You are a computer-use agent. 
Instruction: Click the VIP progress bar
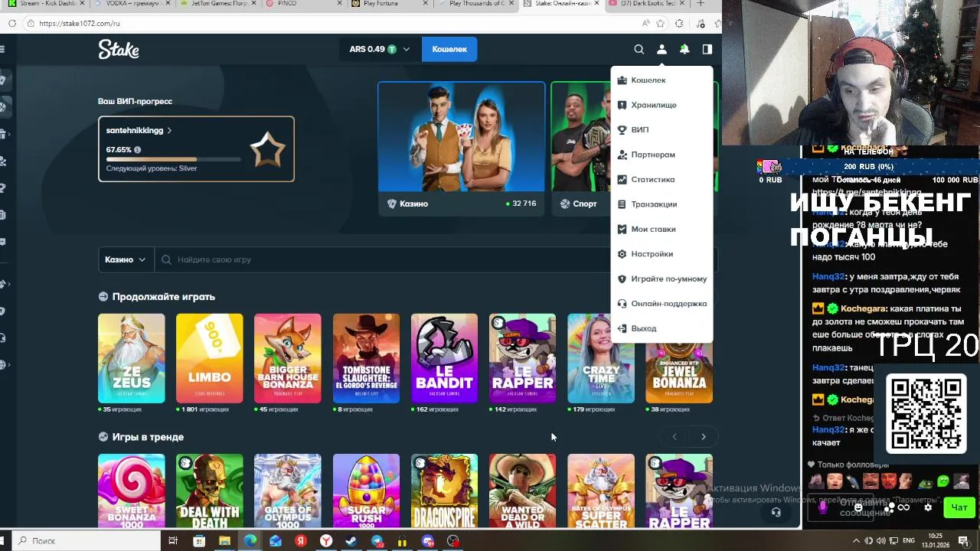(x=173, y=160)
